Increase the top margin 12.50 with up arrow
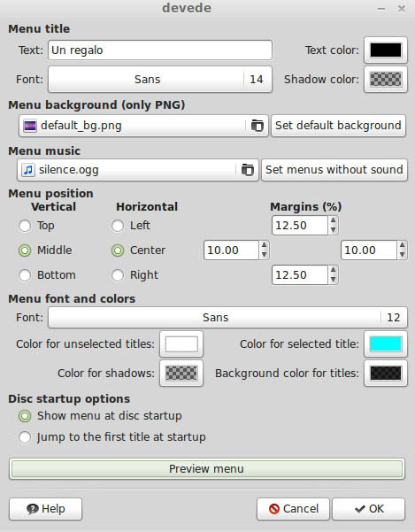Screen dimensions: 415x532 (333, 221)
